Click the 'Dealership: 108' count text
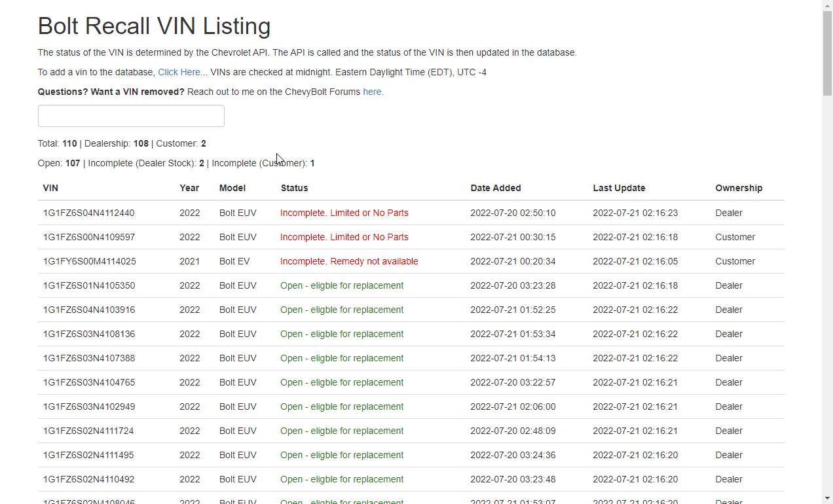This screenshot has width=833, height=504. click(x=117, y=143)
